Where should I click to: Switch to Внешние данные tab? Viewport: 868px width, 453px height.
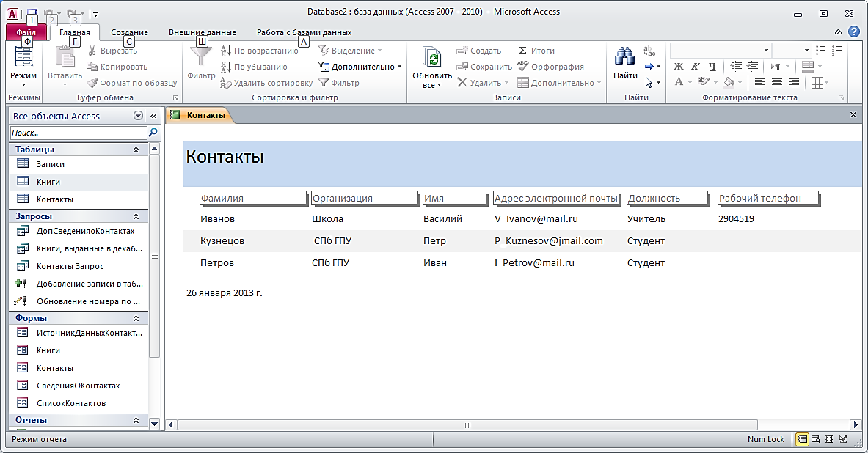203,32
